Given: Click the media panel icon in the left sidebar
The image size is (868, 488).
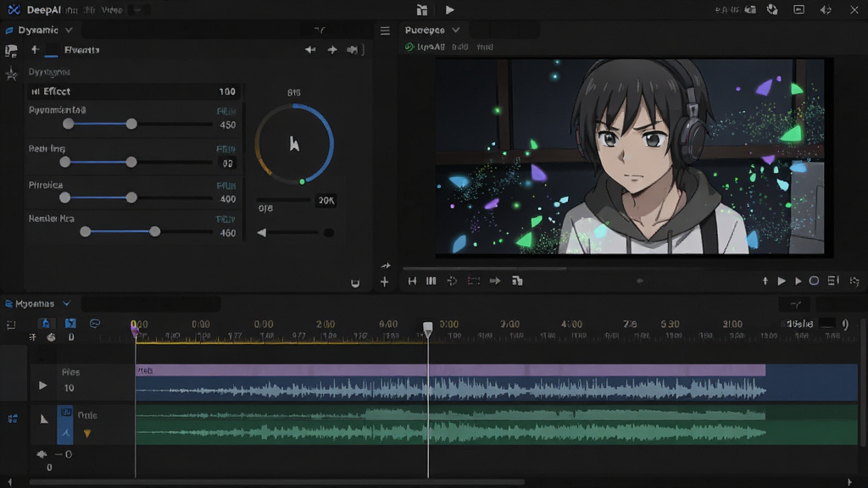Looking at the screenshot, I should [x=11, y=51].
